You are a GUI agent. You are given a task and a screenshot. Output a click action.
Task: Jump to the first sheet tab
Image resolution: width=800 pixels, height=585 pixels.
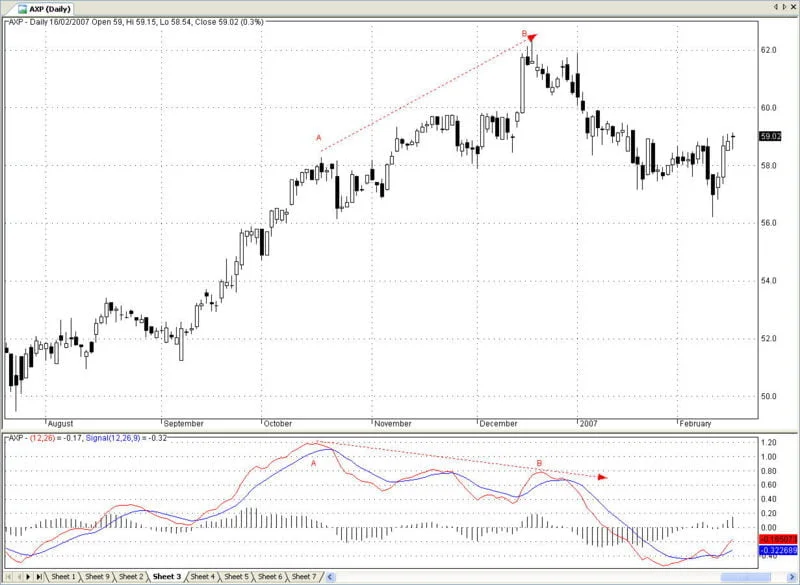[8, 577]
